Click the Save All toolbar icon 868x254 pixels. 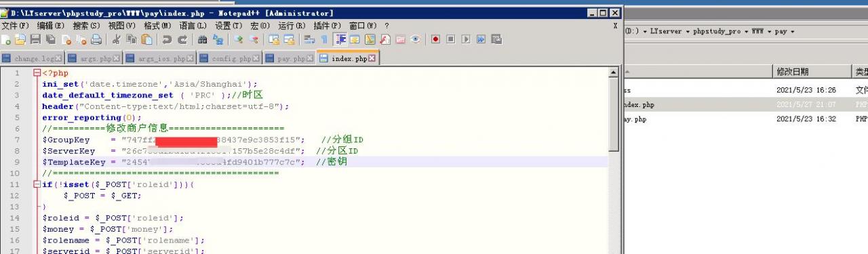coord(51,39)
